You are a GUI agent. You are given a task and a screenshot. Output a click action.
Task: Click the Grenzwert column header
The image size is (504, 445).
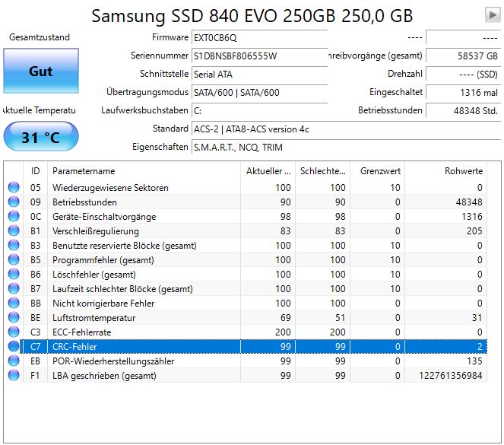[x=377, y=170]
